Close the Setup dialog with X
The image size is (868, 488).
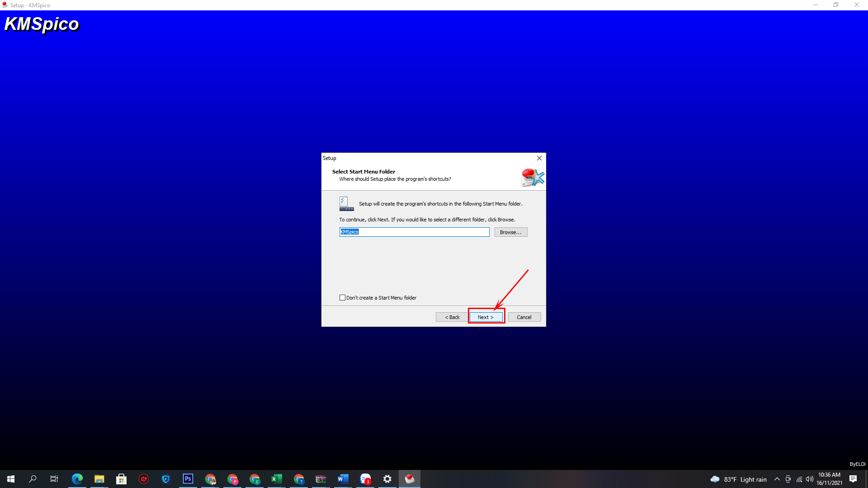pyautogui.click(x=539, y=158)
